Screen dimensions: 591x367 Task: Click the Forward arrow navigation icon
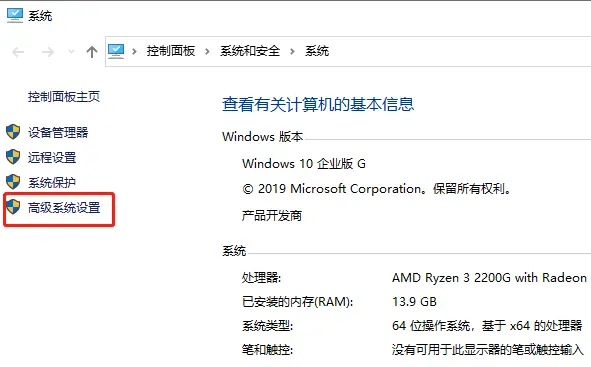(48, 52)
